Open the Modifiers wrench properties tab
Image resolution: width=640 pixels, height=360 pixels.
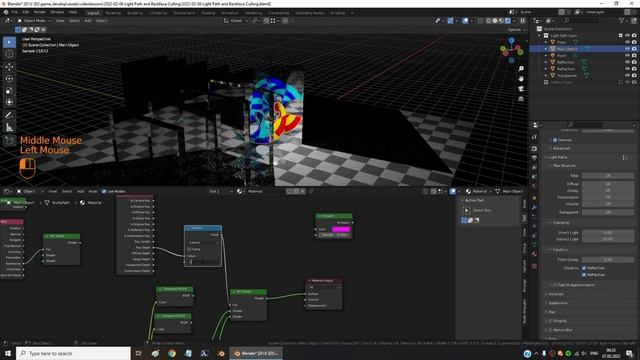click(x=534, y=207)
